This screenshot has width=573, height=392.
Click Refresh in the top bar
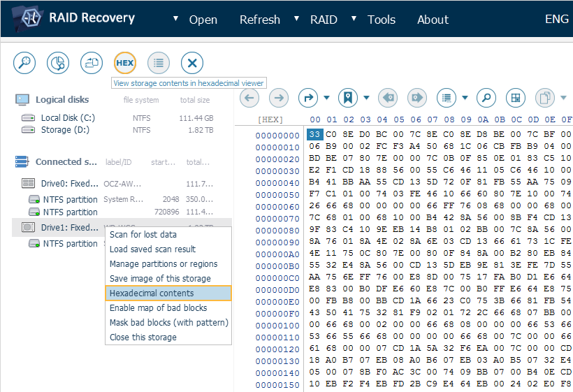point(259,20)
